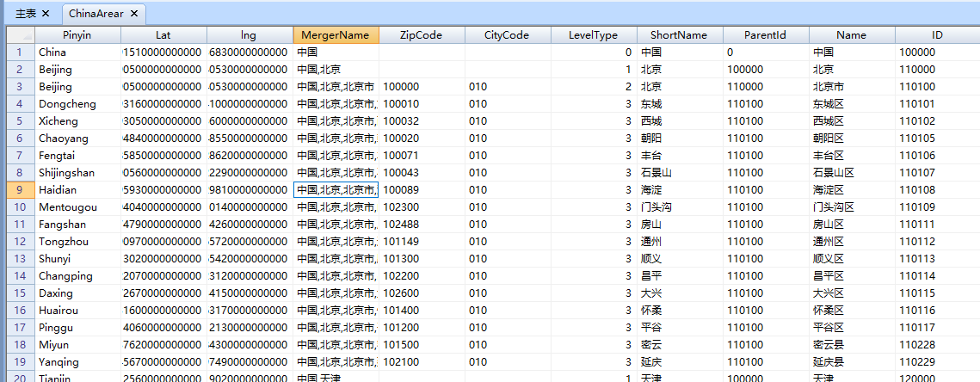Switch to the 主表 tab

pos(26,13)
